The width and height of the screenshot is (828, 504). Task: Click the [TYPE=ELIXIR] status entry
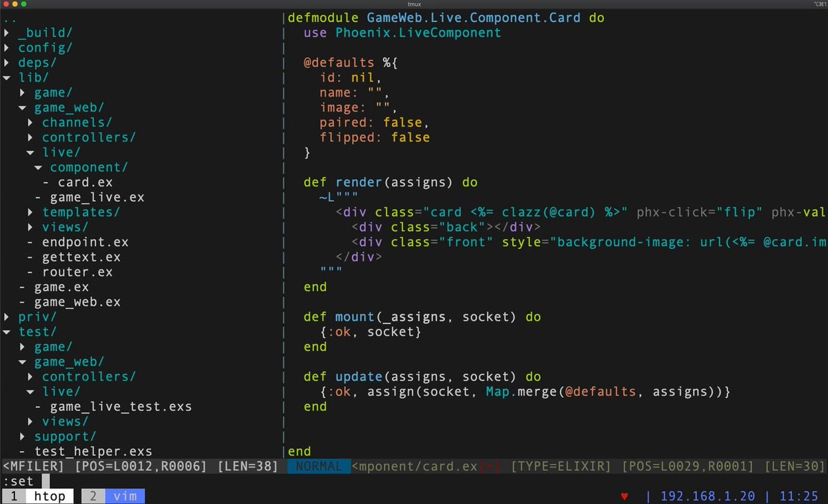click(x=561, y=467)
